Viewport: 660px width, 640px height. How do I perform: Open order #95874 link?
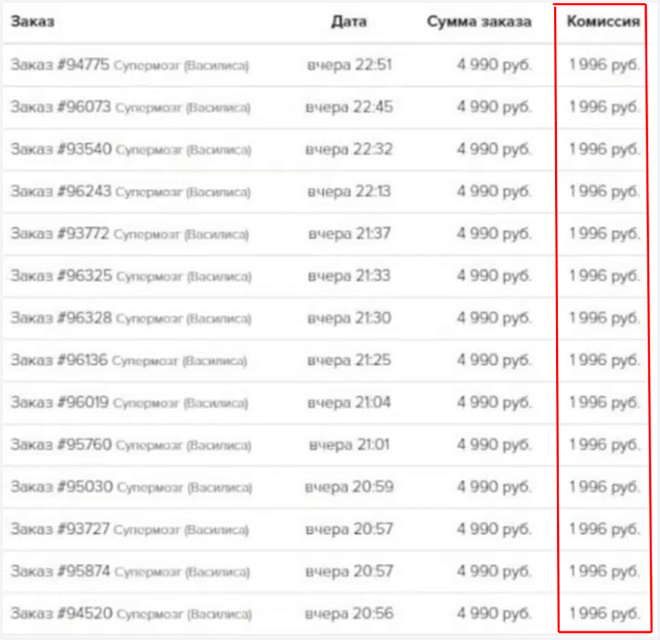click(x=60, y=571)
